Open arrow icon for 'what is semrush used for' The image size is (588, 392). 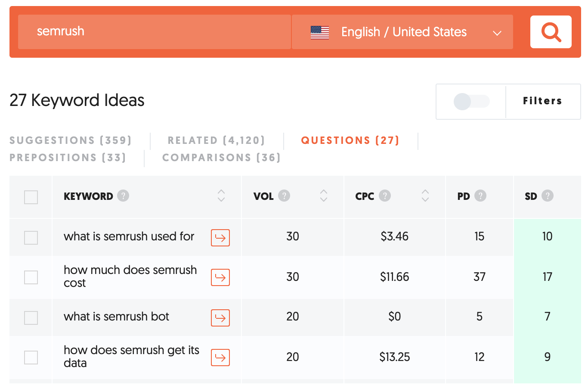point(220,237)
